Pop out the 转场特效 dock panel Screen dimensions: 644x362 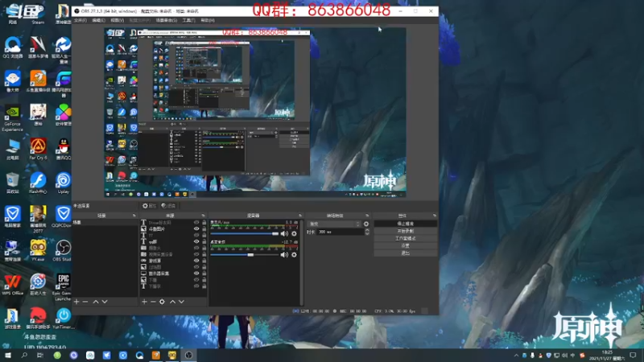367,216
